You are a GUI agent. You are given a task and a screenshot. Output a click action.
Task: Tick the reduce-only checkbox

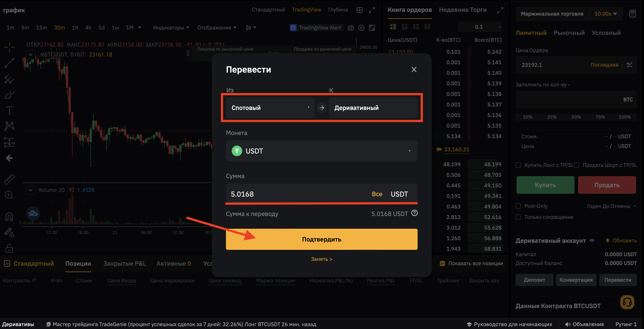point(518,217)
